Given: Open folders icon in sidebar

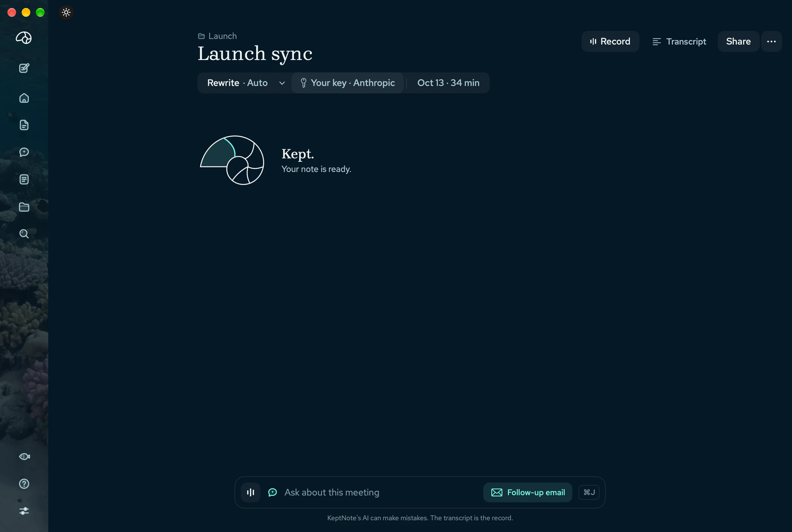Looking at the screenshot, I should click(24, 207).
